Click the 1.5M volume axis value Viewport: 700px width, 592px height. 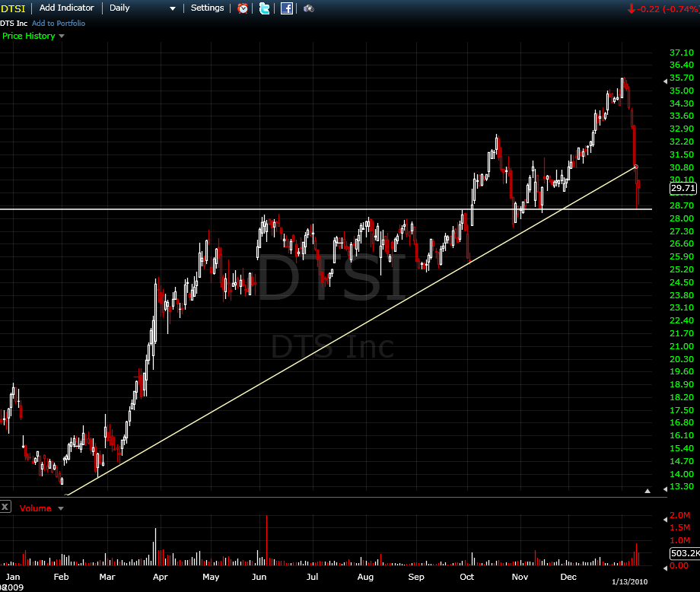680,527
